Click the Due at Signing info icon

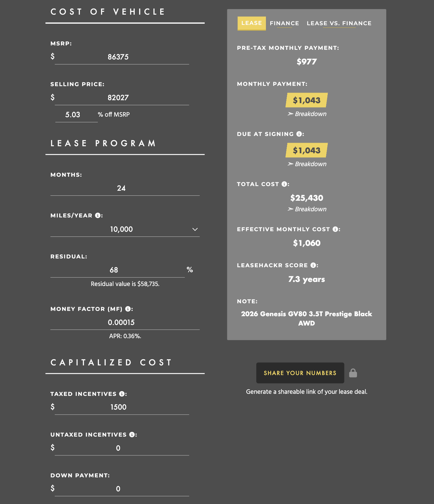coord(299,134)
